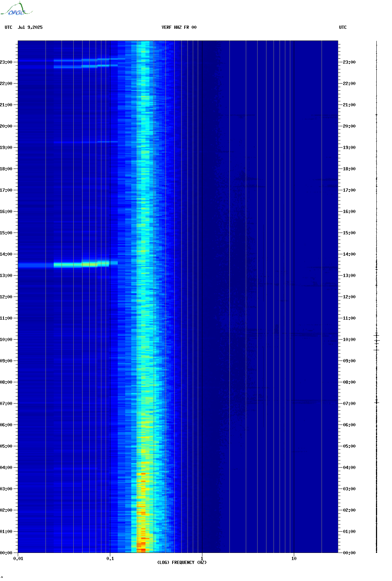This screenshot has height=581, width=392.
Task: Click the station title VERF HHZ FR 00
Action: pos(179,27)
